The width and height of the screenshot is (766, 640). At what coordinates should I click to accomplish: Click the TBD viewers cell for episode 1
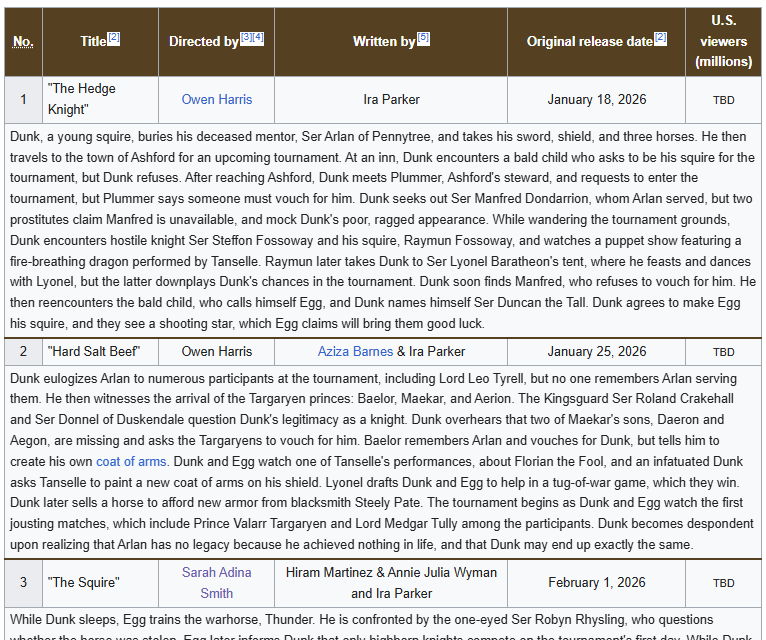pyautogui.click(x=723, y=100)
